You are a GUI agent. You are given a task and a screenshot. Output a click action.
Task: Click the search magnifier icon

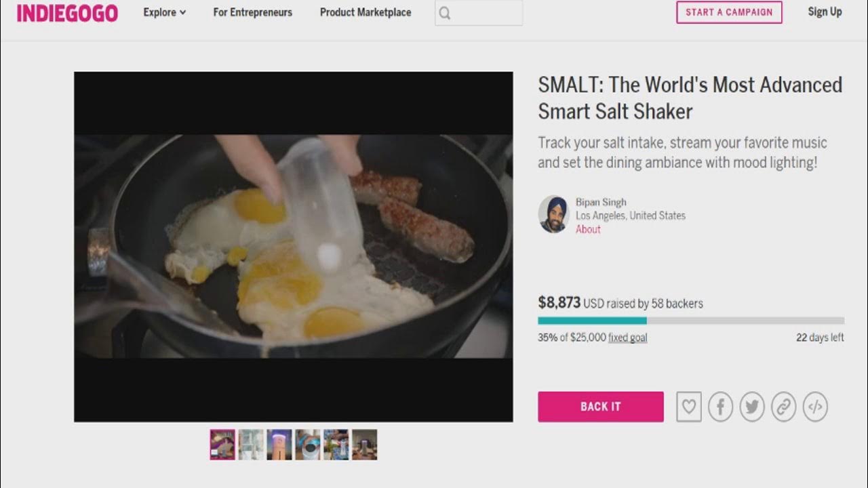(x=445, y=13)
